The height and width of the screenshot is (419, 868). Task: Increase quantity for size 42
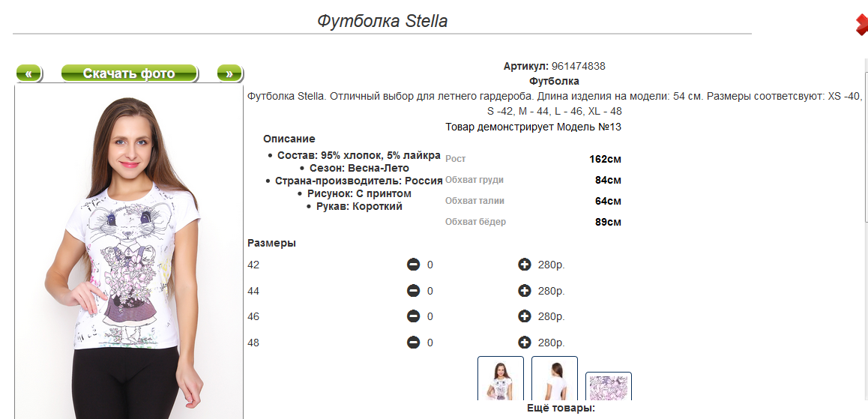coord(524,265)
